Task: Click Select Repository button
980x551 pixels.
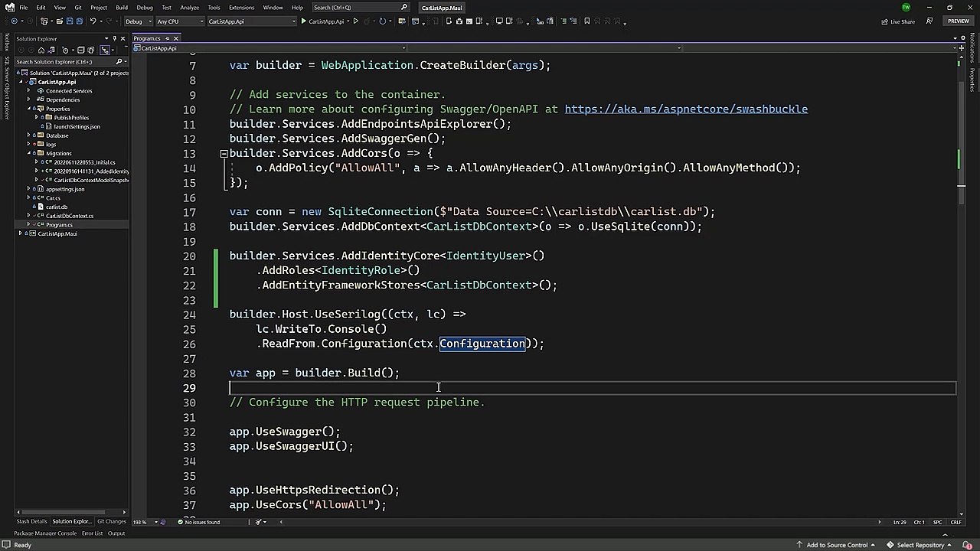Action: point(920,545)
